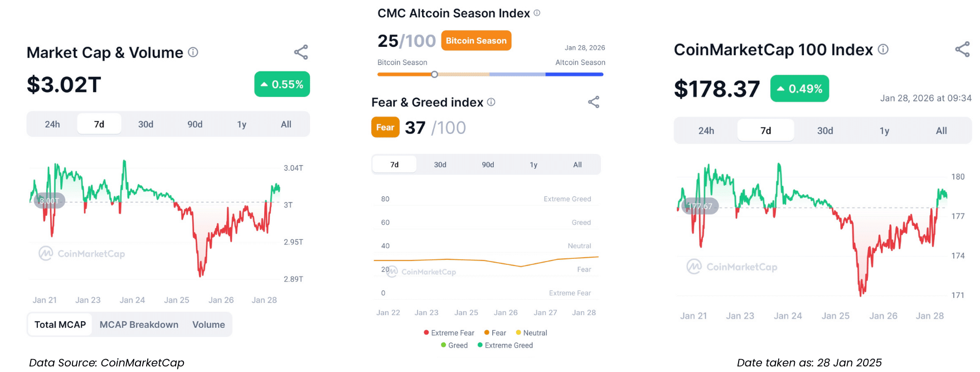Click the CoinMarketCap 100 Index share icon
The image size is (980, 372).
pyautogui.click(x=962, y=50)
